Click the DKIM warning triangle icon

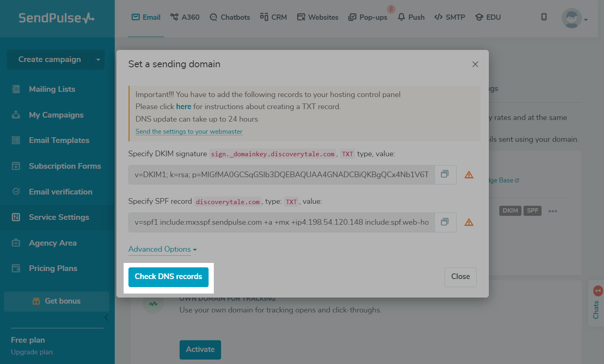pos(469,175)
